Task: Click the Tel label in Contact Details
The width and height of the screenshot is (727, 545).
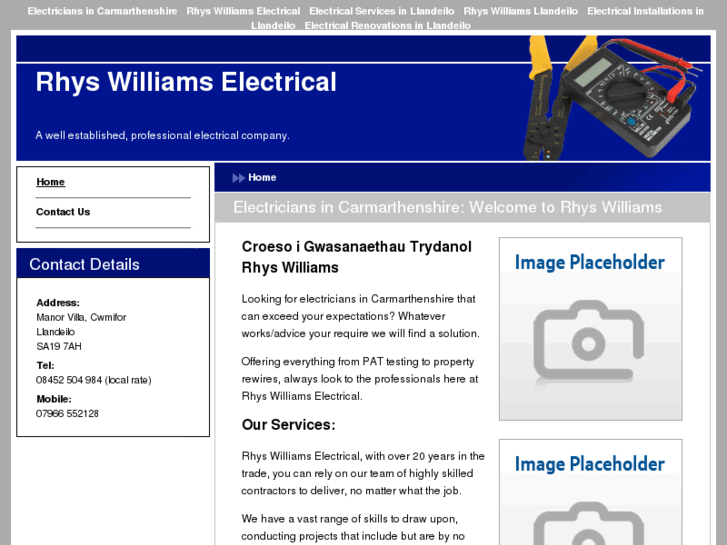Action: (x=45, y=365)
